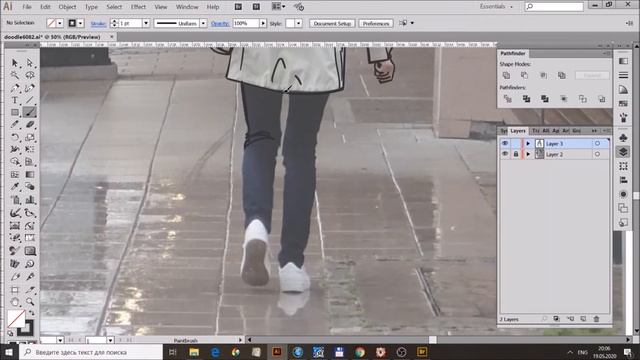Image resolution: width=640 pixels, height=360 pixels.
Task: Hide Layer 2 using its eye icon
Action: [505, 154]
